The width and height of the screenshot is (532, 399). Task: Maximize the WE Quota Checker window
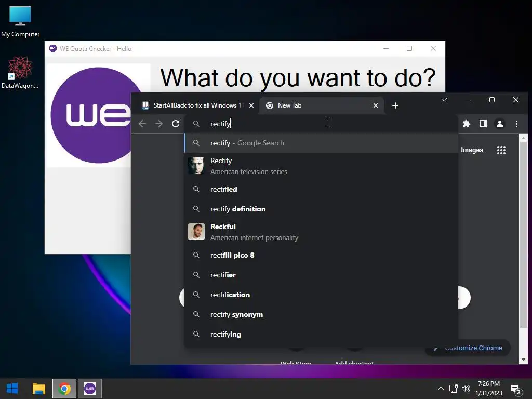click(409, 48)
